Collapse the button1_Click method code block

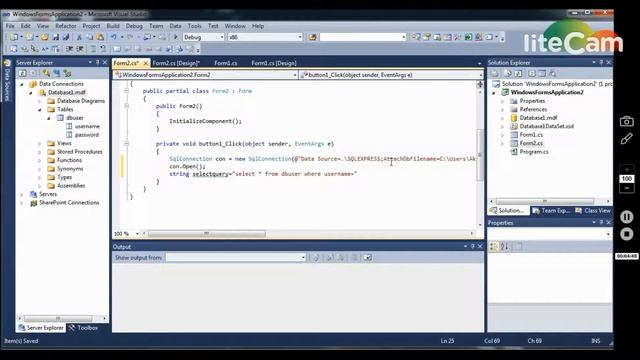(x=127, y=144)
